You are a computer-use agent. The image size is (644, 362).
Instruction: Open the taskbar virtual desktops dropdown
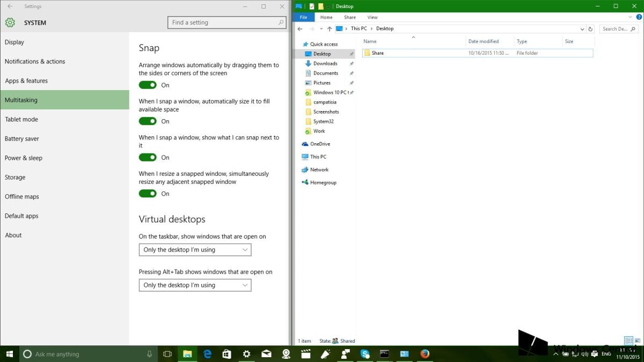click(195, 249)
